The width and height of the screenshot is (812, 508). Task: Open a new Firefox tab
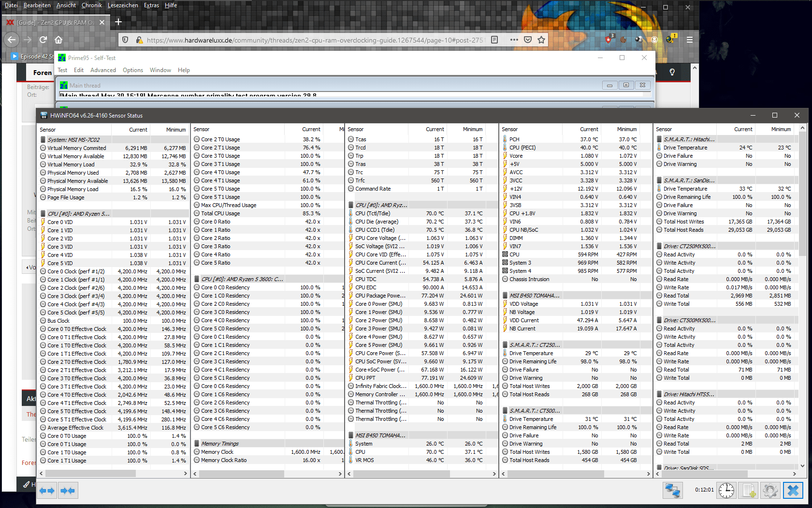coord(118,22)
